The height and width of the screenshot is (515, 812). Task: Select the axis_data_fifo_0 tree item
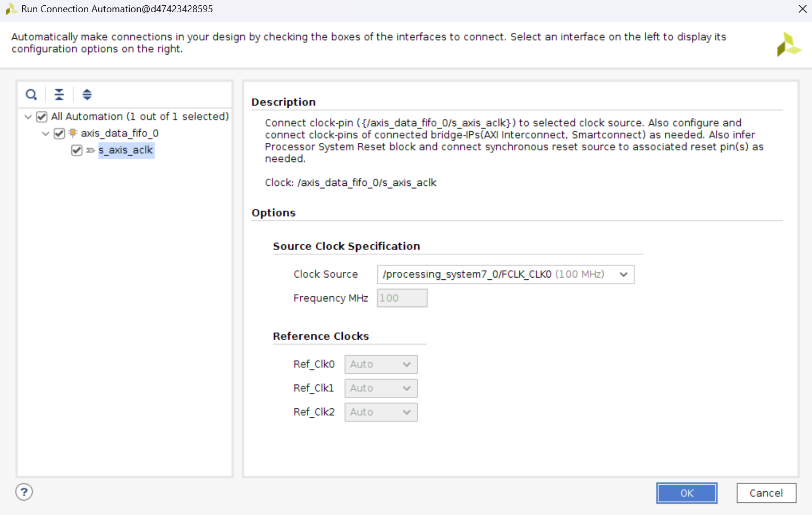[120, 133]
